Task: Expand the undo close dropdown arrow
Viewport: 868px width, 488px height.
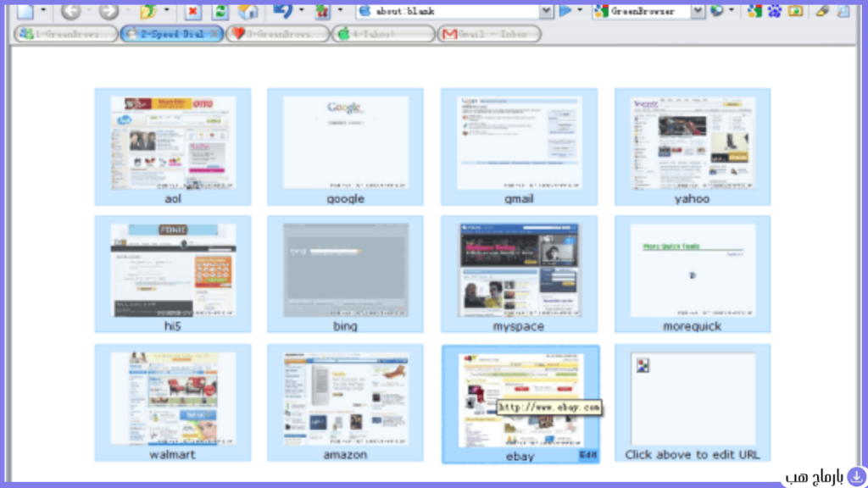Action: pos(301,10)
